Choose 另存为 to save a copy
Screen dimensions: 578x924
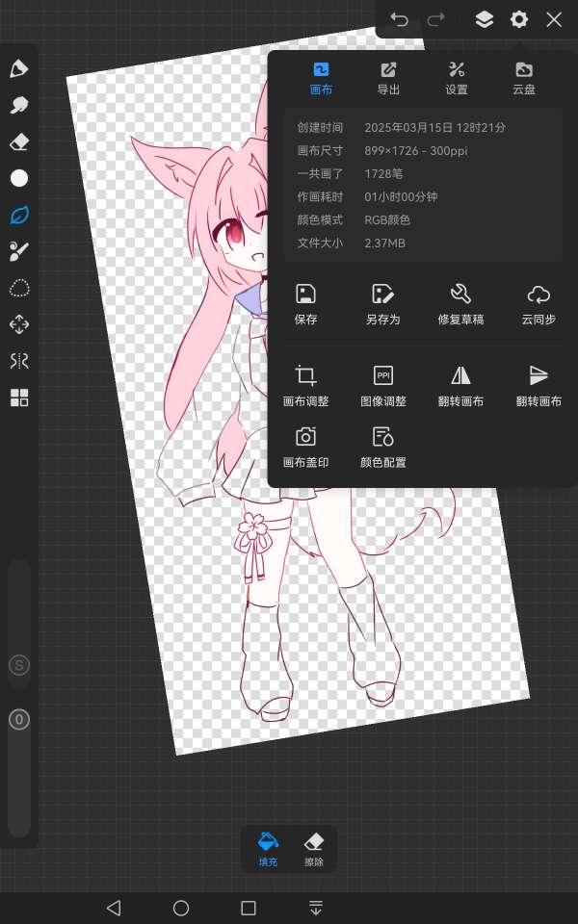(x=382, y=303)
